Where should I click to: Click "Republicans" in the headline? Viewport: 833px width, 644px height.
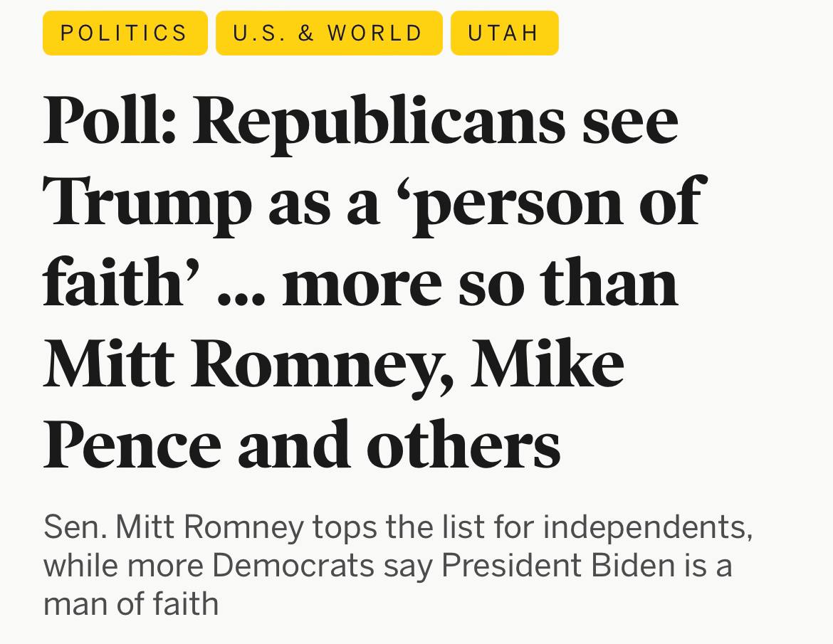[x=378, y=122]
